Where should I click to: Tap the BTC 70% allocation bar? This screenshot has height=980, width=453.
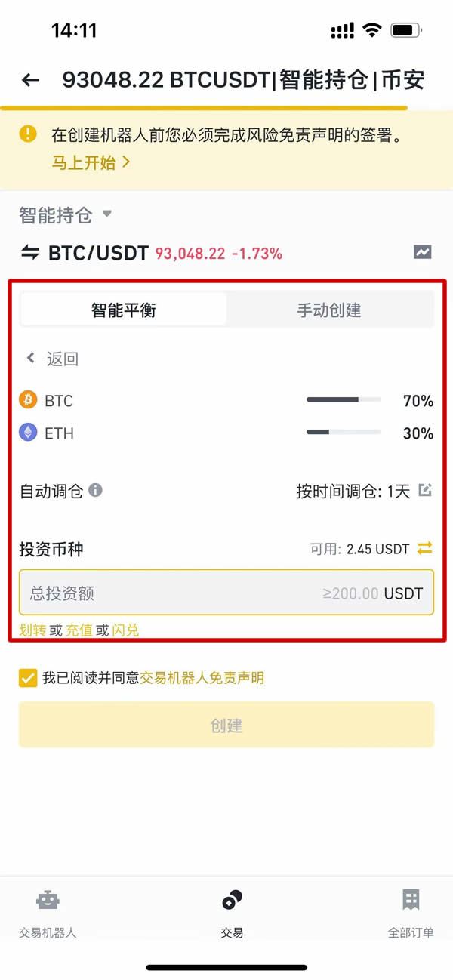pyautogui.click(x=343, y=400)
